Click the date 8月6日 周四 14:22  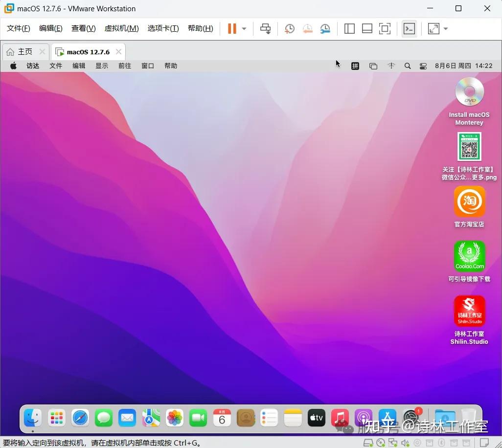[463, 66]
